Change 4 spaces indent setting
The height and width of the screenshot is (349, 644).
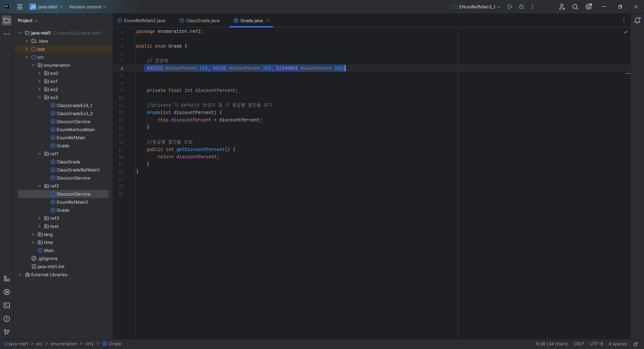[618, 344]
